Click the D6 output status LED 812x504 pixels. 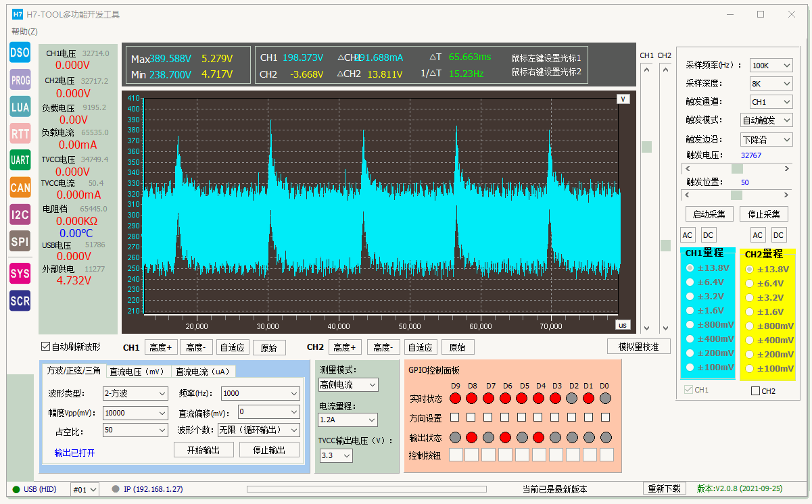[x=505, y=437]
